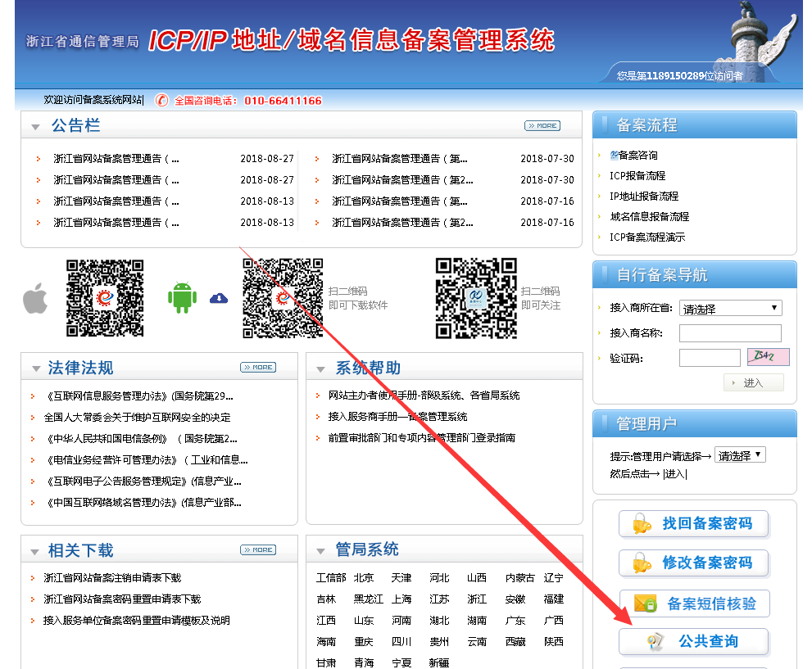
Task: Expand the 管理用户 请选择 dropdown
Action: [740, 455]
